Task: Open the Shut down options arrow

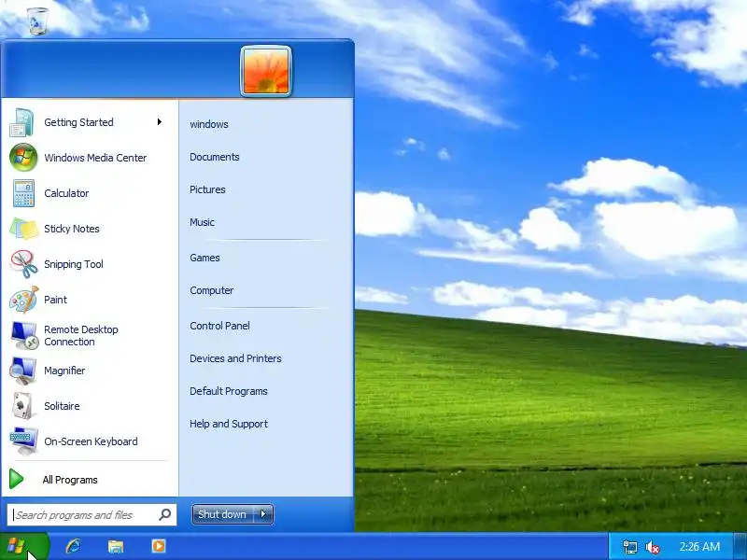Action: click(x=263, y=514)
